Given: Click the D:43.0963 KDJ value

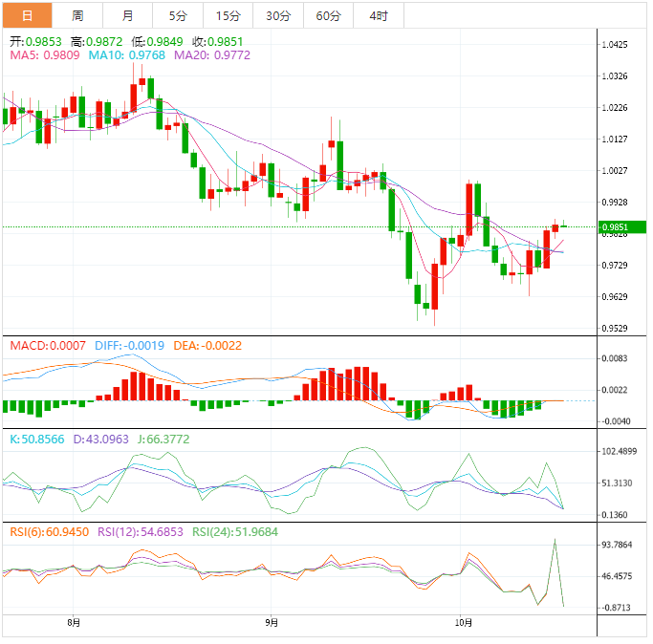Looking at the screenshot, I should pos(100,440).
